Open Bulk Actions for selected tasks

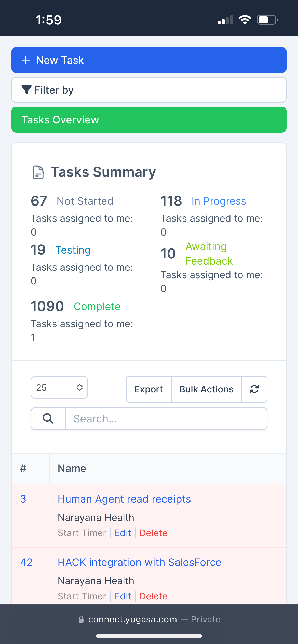[x=206, y=389]
